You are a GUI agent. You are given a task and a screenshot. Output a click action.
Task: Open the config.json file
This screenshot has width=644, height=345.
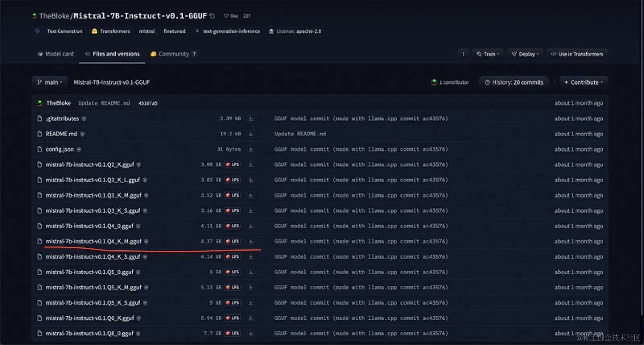(x=60, y=149)
